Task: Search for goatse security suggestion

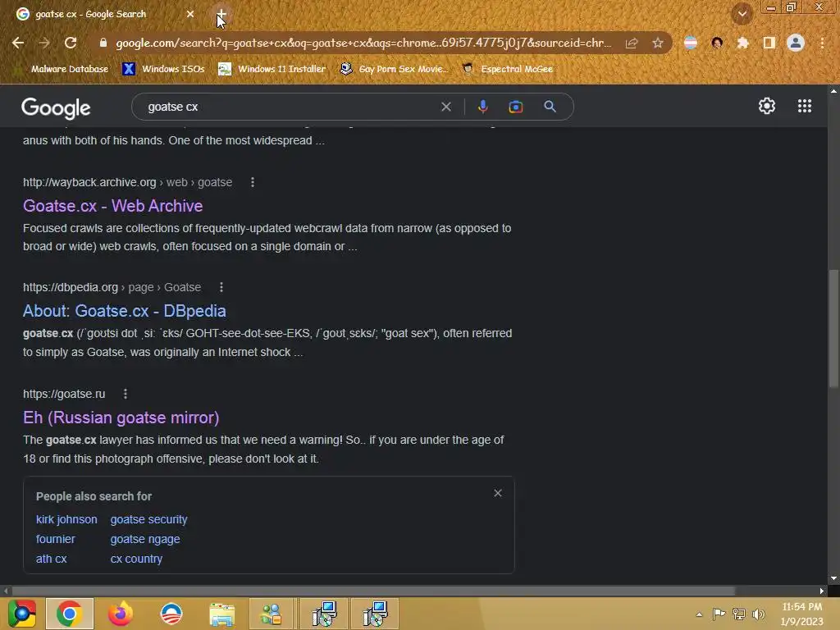Action: (149, 519)
